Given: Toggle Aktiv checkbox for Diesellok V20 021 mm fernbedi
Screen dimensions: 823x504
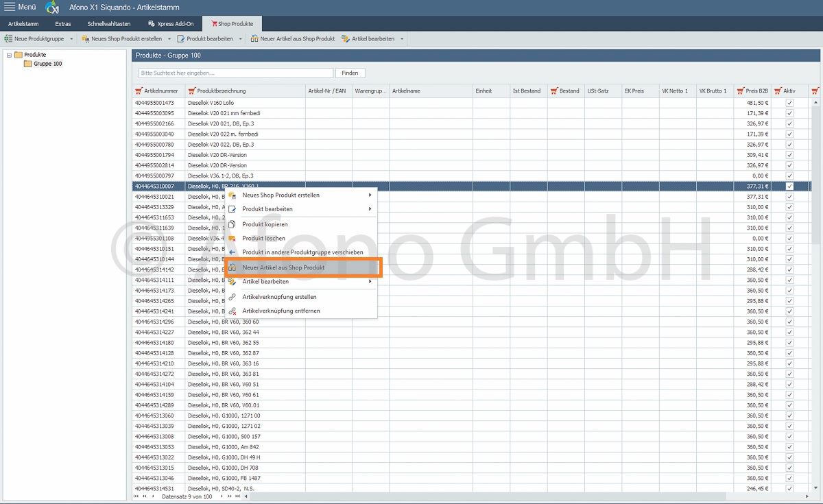Looking at the screenshot, I should (789, 113).
